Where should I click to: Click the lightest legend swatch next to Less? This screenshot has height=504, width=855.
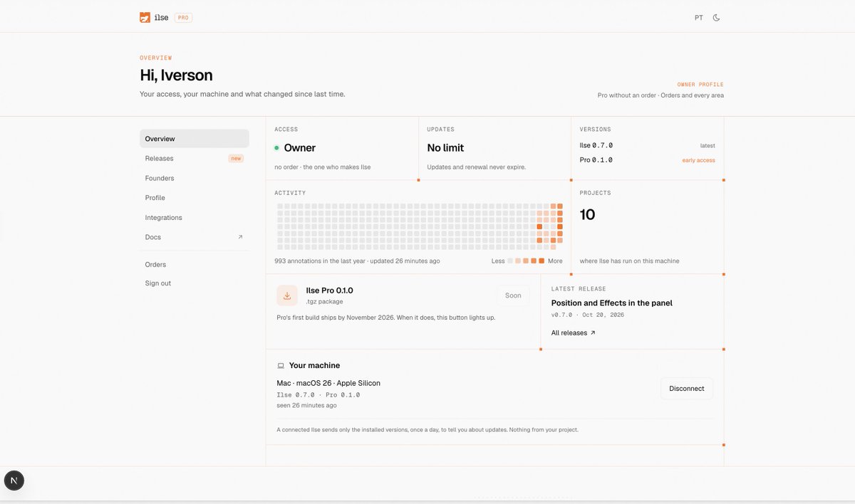pos(510,261)
